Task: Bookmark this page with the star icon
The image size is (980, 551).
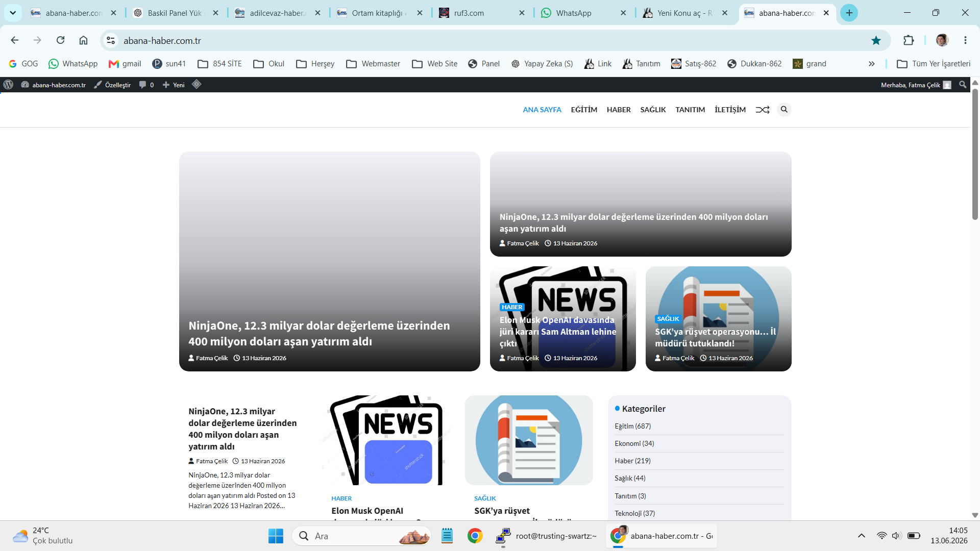Action: click(876, 40)
